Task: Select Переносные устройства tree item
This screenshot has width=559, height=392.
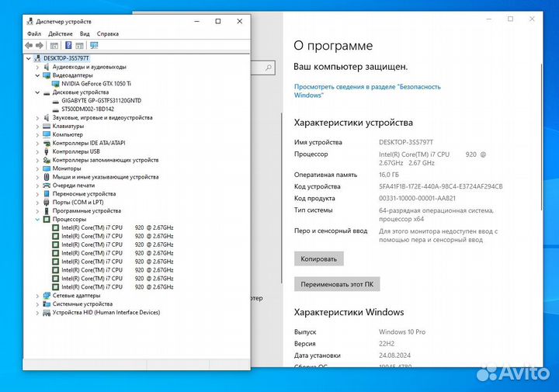Action: pos(84,194)
